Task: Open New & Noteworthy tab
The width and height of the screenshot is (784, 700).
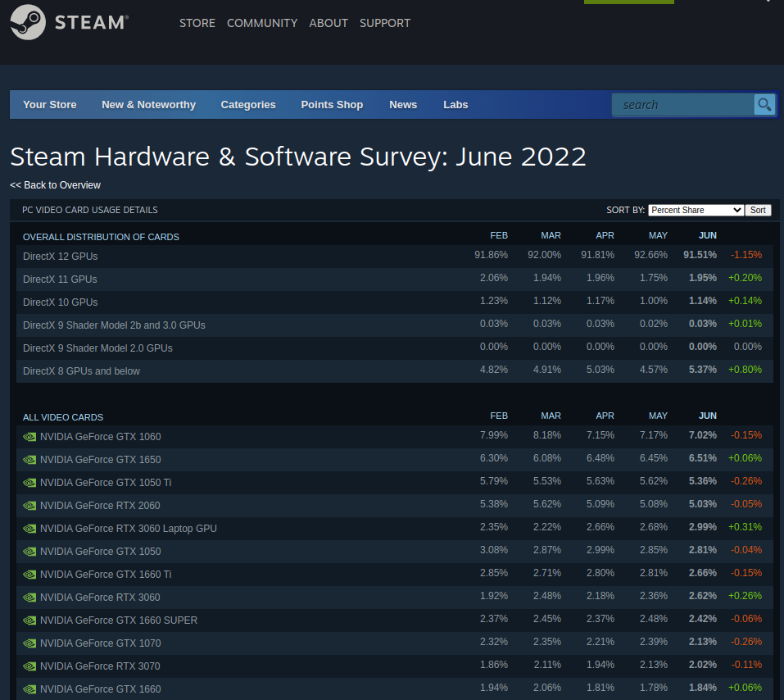Action: click(x=148, y=105)
